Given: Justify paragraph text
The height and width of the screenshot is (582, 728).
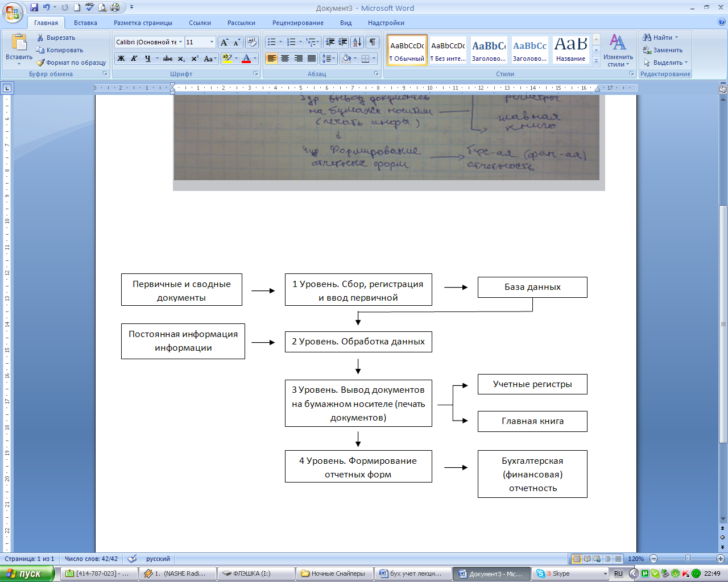Looking at the screenshot, I should pyautogui.click(x=312, y=59).
